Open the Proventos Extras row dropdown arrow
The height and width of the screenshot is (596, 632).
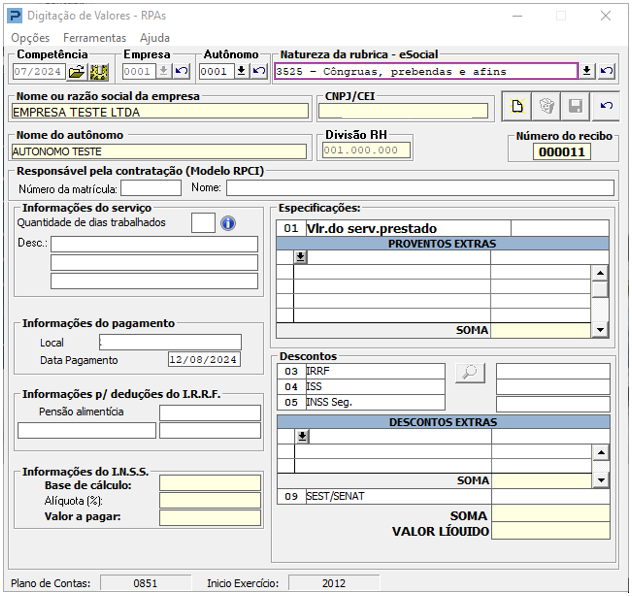pyautogui.click(x=301, y=257)
